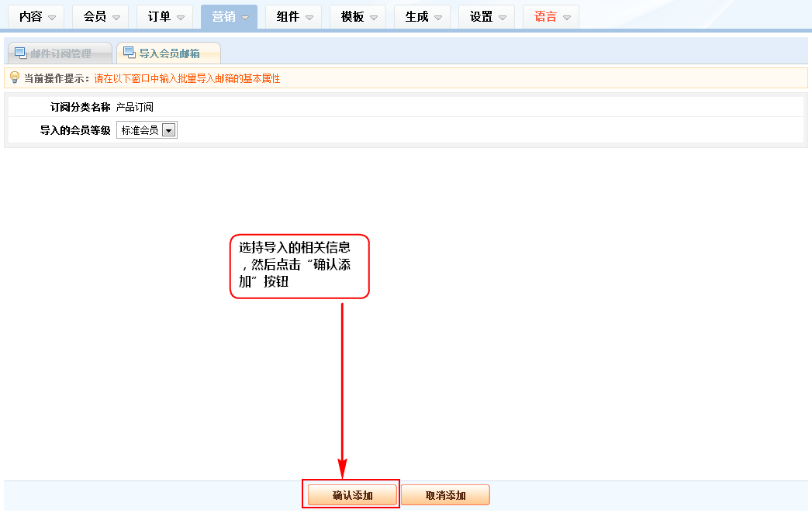The height and width of the screenshot is (513, 812).
Task: Open the 内容 menu
Action: (x=36, y=16)
